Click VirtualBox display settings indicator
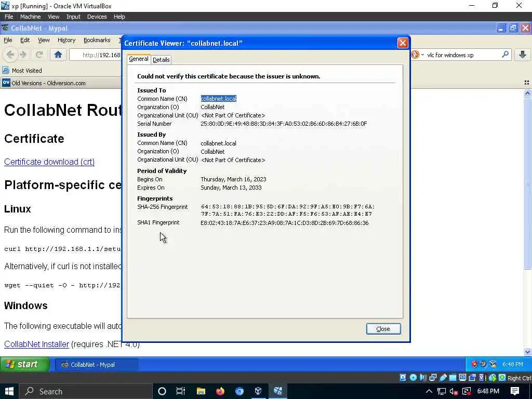The image size is (532, 399). (462, 378)
